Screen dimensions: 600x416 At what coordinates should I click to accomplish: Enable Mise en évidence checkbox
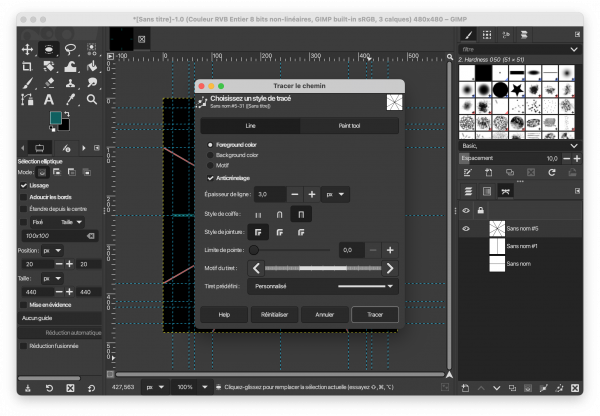24,305
